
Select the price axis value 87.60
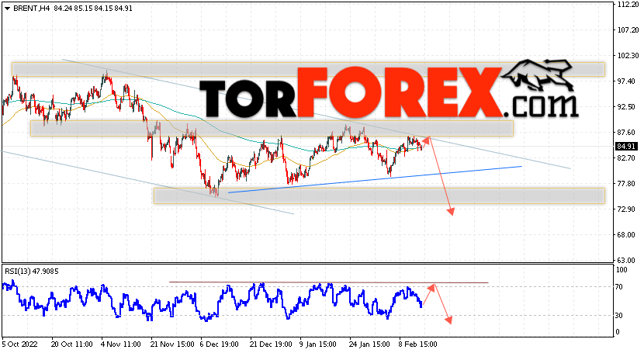pyautogui.click(x=626, y=132)
